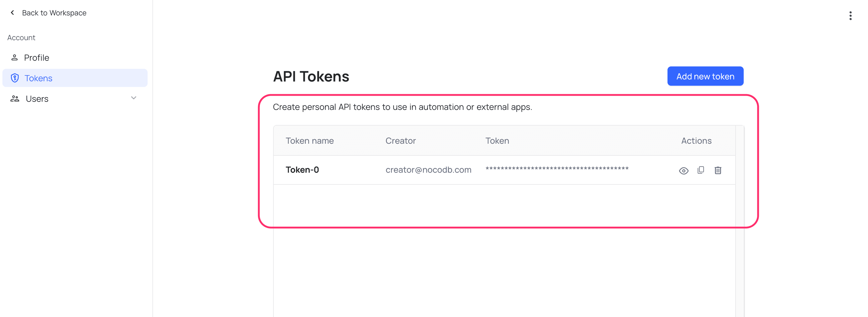Select the Profile icon in sidebar
The height and width of the screenshot is (317, 868).
(15, 57)
